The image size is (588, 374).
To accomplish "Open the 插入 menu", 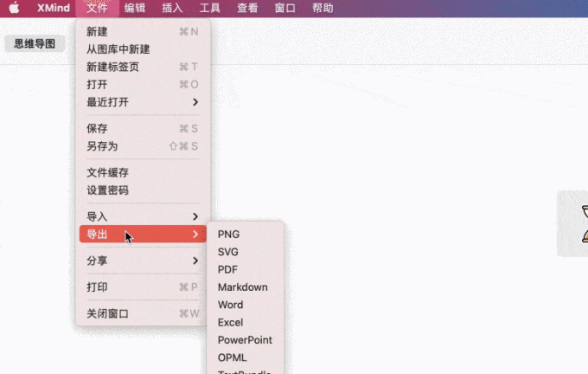I will (x=172, y=8).
